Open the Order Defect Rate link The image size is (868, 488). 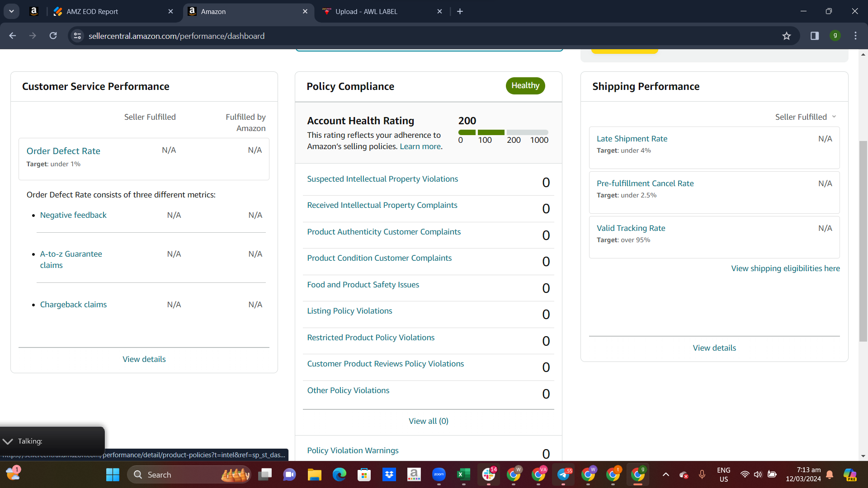63,151
